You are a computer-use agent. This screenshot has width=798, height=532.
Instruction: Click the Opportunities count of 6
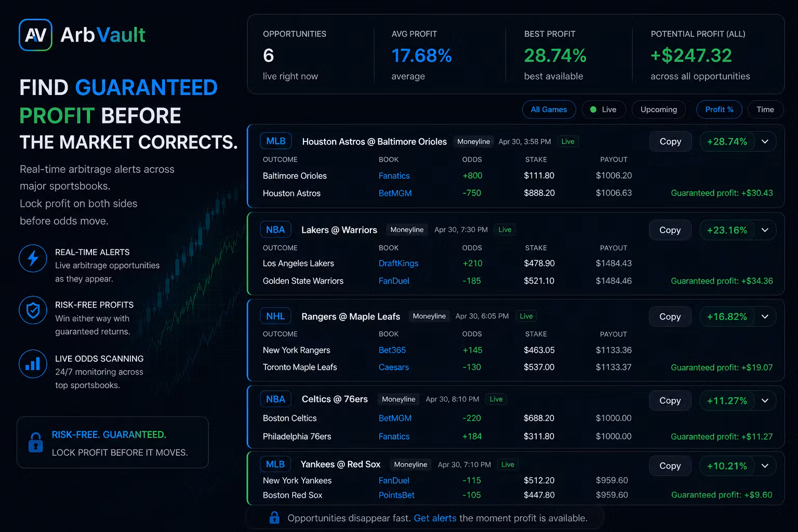269,56
